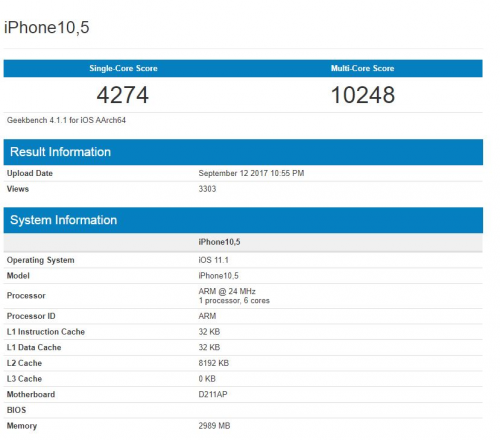
Task: Click the Views count 3303
Action: click(x=207, y=189)
